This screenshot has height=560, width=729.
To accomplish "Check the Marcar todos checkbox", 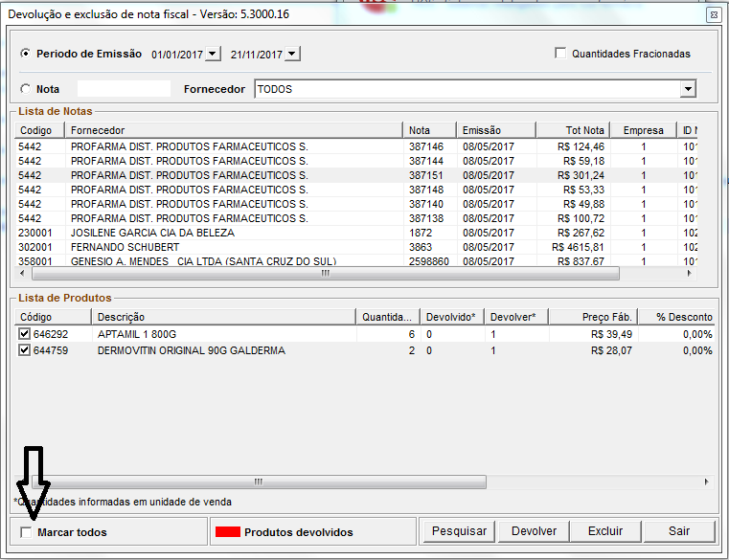I will pyautogui.click(x=27, y=532).
